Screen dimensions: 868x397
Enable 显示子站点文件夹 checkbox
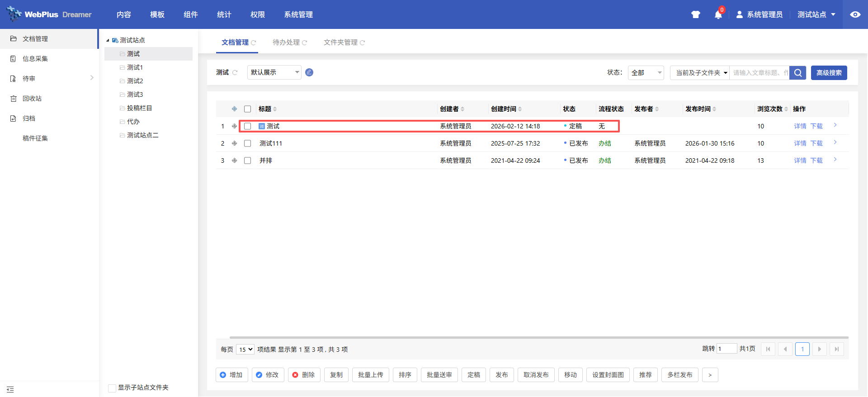pos(112,388)
